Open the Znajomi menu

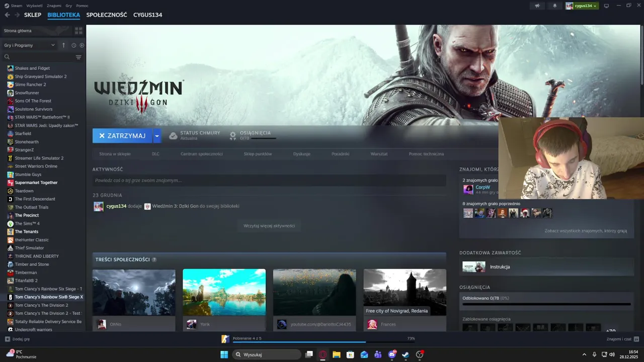[54, 6]
